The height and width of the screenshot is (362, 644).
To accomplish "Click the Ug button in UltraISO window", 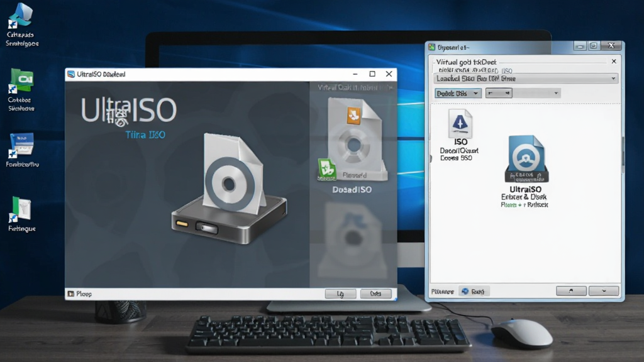I will 340,294.
